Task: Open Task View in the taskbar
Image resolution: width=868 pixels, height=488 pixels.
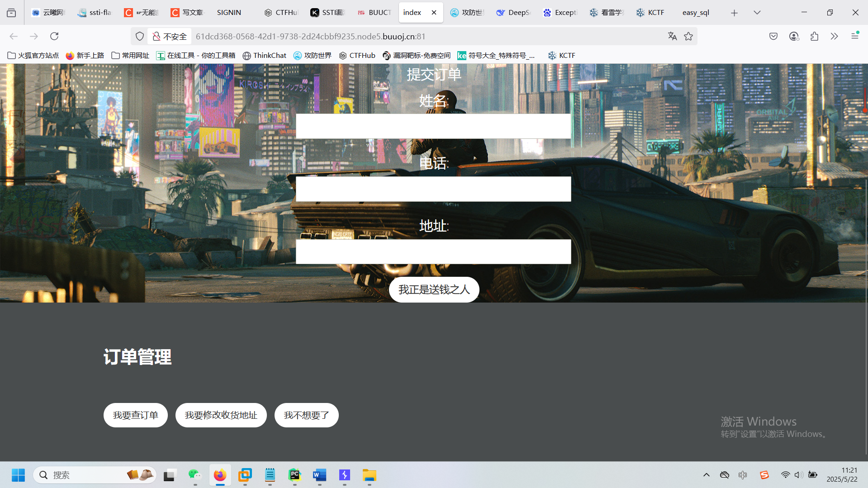Action: 169,475
